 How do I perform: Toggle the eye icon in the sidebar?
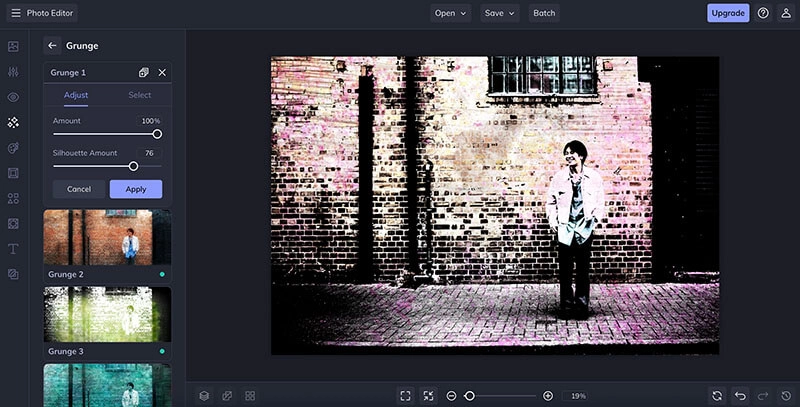click(13, 97)
